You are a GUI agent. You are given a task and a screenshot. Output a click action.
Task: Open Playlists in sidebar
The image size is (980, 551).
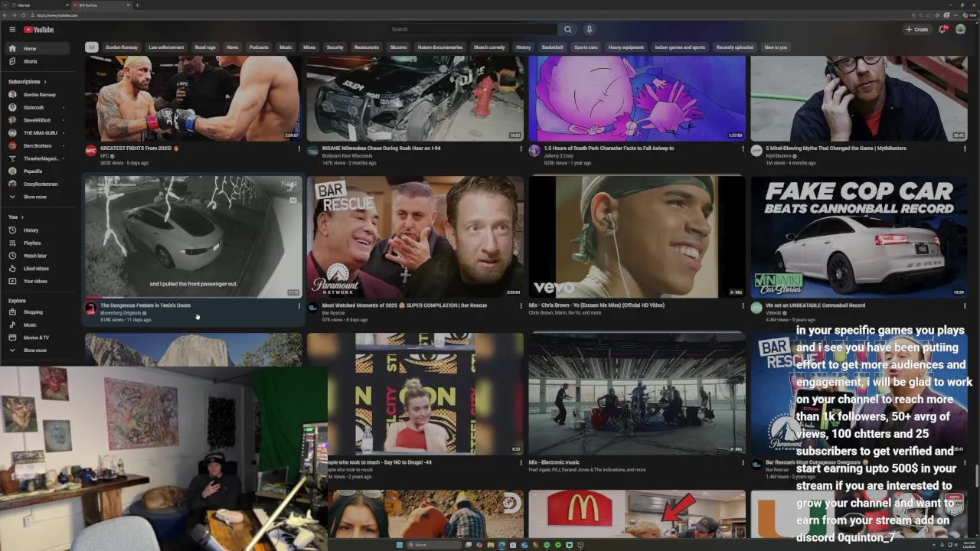38,243
